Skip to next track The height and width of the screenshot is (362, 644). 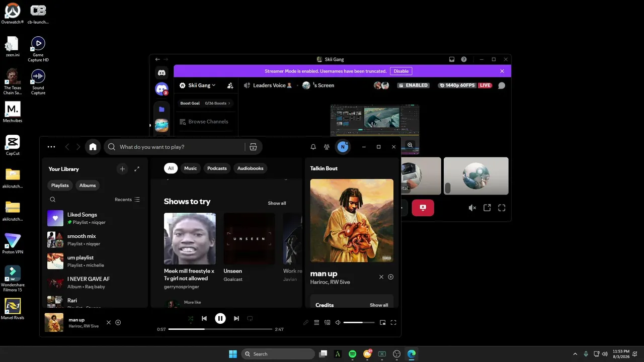(x=236, y=318)
